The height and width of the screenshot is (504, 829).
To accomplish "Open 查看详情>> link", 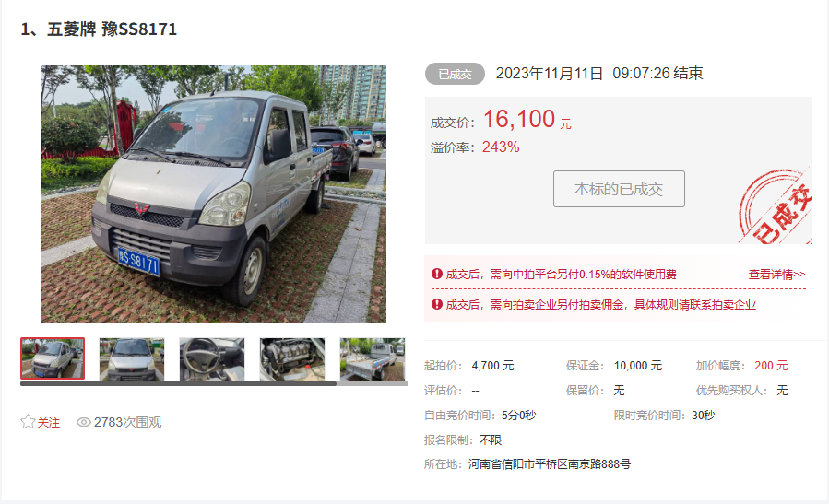I will tap(776, 275).
